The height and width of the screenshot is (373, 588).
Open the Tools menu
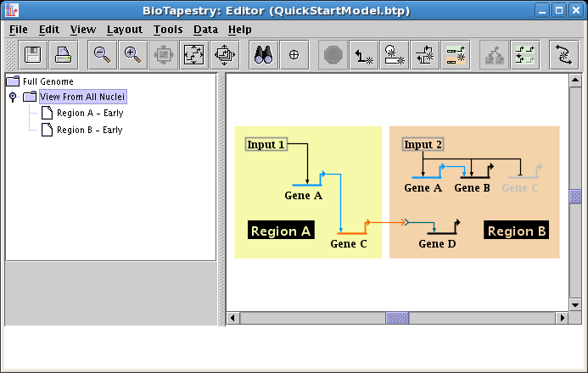[168, 29]
